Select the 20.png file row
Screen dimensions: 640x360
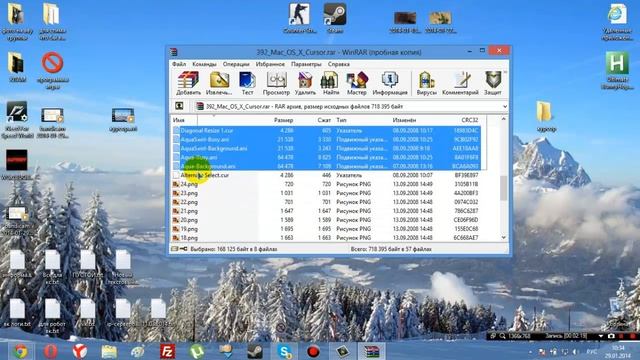(x=327, y=220)
